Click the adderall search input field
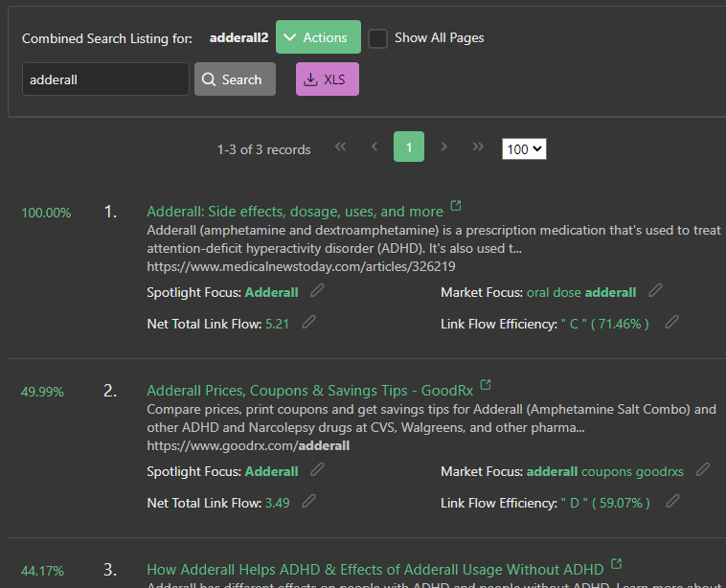 (x=105, y=79)
